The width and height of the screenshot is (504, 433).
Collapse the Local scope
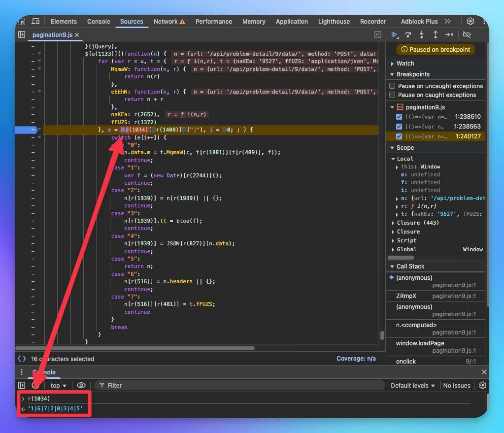click(393, 159)
